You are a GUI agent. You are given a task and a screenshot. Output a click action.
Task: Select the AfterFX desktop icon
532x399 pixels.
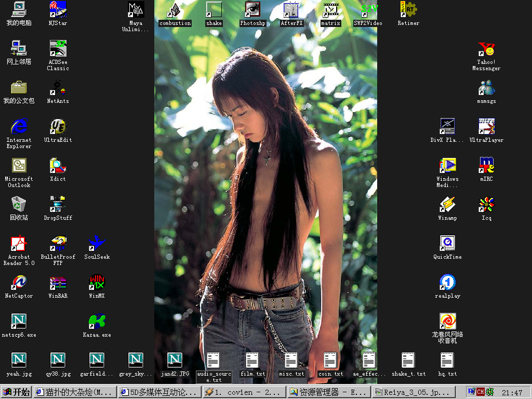tap(291, 10)
